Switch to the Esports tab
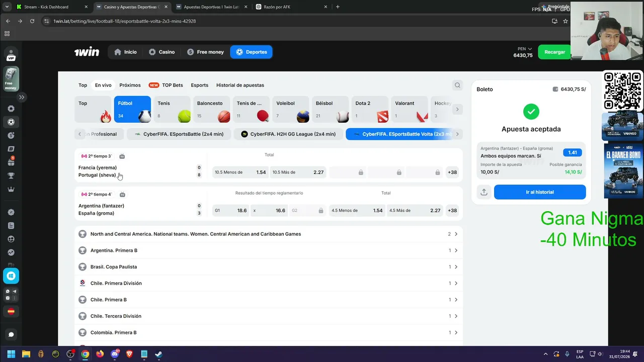Screen dimensions: 644x362 pos(200,85)
